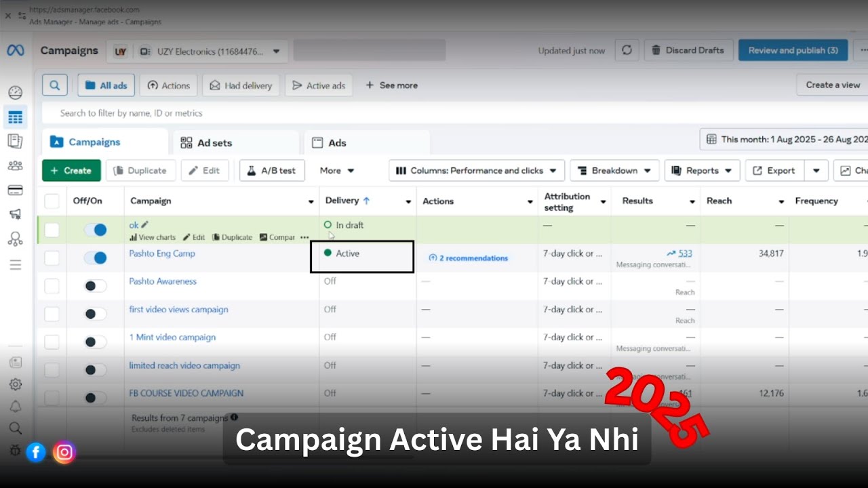Screen dimensions: 868x488
Task: Turn off the ok campaign toggle
Action: [95, 230]
